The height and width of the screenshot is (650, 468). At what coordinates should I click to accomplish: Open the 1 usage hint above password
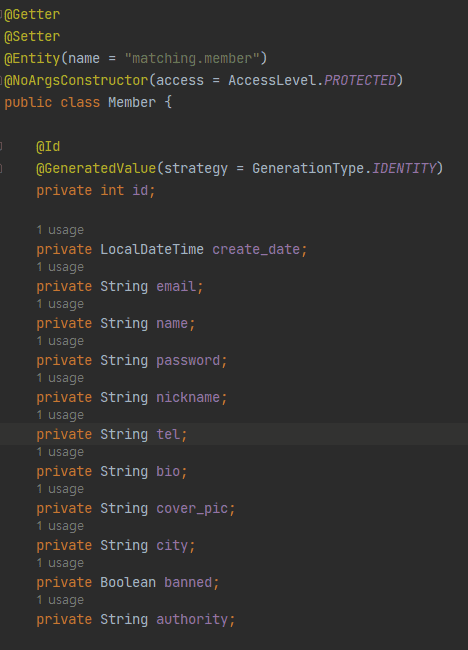[x=60, y=341]
